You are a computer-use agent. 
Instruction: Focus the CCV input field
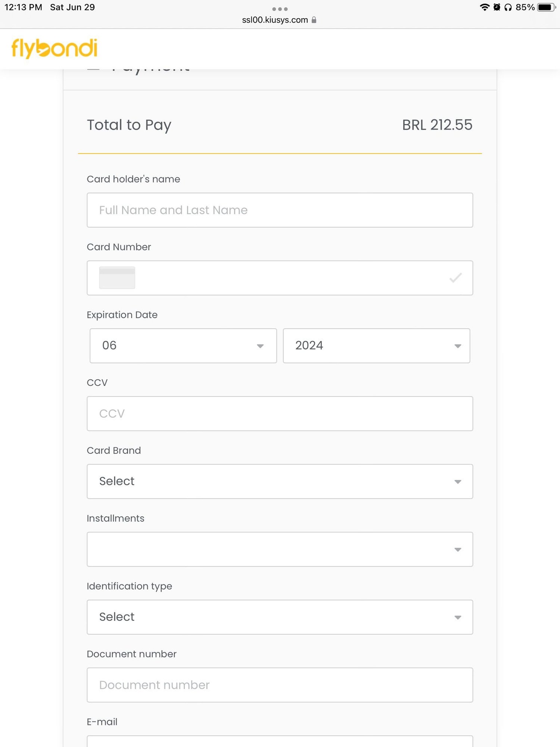coord(280,413)
